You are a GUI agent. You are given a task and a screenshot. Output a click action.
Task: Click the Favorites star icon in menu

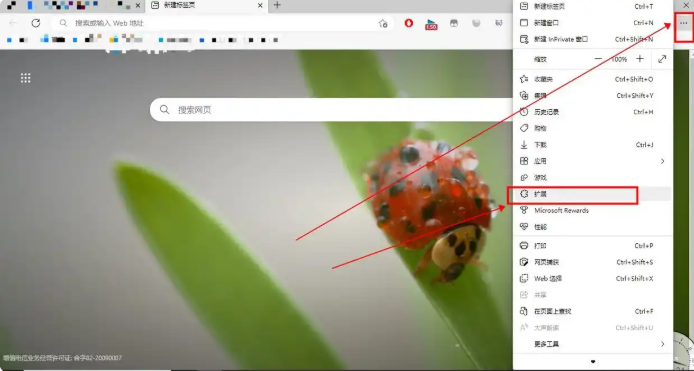tap(524, 79)
